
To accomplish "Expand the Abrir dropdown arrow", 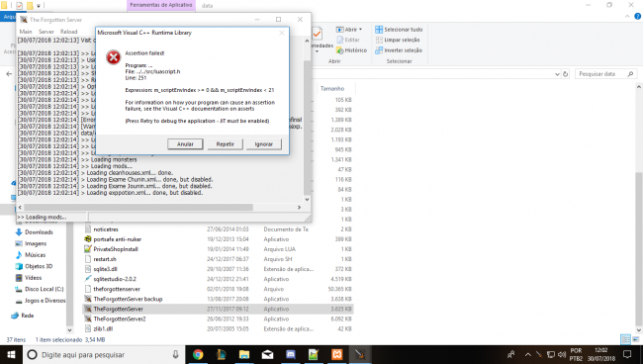I will coord(360,30).
